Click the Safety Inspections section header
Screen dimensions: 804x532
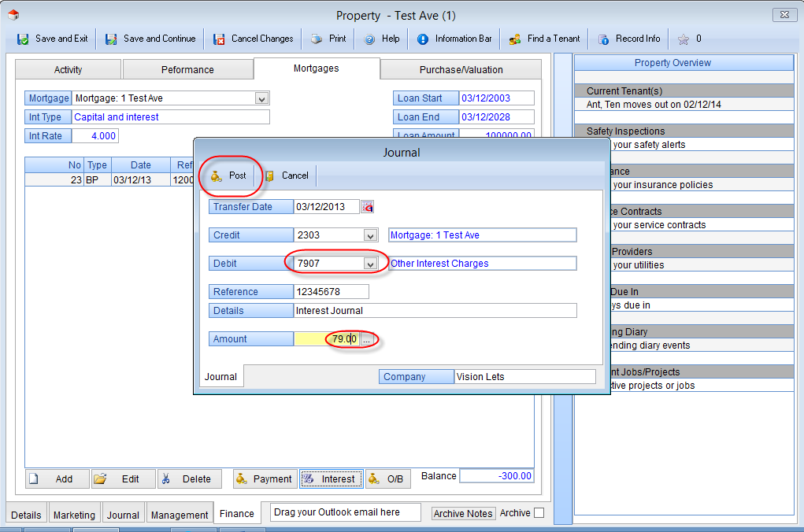coord(684,131)
